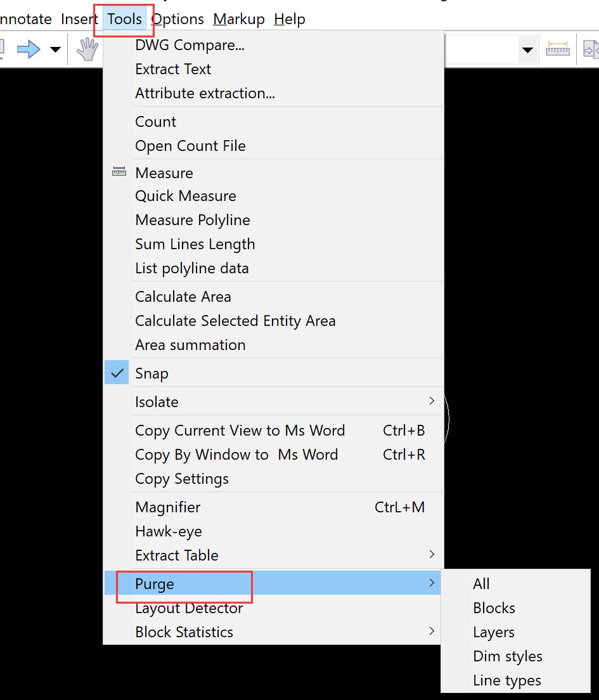Select the Measure ruler icon in toolbar
The image size is (599, 700).
tap(557, 49)
